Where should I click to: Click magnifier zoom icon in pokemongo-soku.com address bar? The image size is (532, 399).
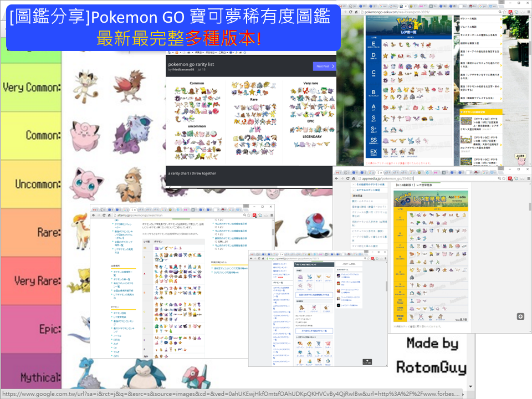point(500,12)
